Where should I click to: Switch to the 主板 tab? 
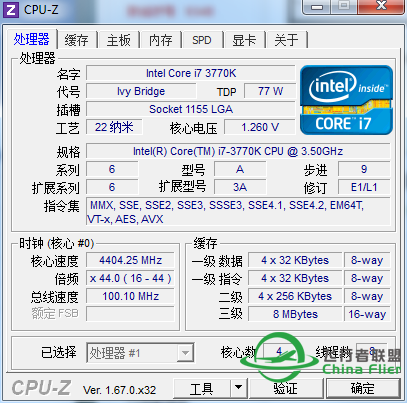[x=119, y=40]
